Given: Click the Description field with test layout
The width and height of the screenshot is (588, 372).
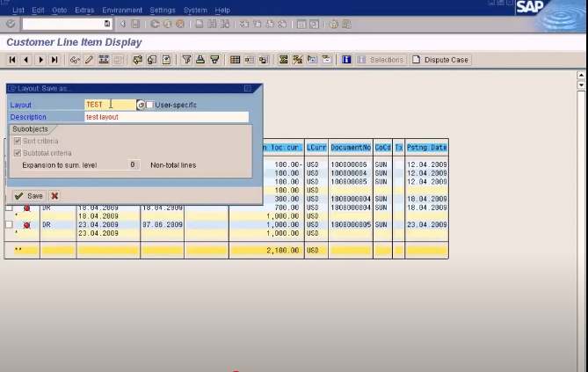Looking at the screenshot, I should coord(166,117).
